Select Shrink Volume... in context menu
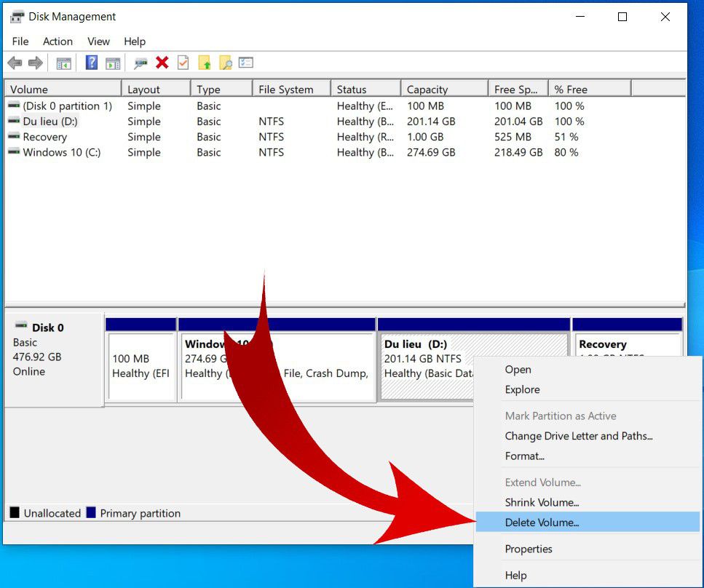Screen dimensions: 704x588 pos(542,502)
